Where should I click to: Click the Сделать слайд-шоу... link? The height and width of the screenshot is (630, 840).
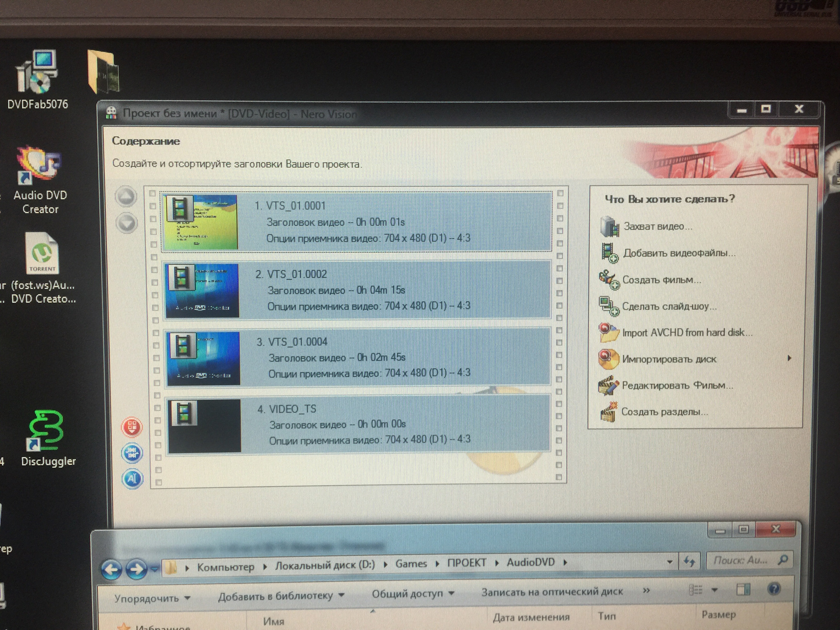pyautogui.click(x=669, y=306)
